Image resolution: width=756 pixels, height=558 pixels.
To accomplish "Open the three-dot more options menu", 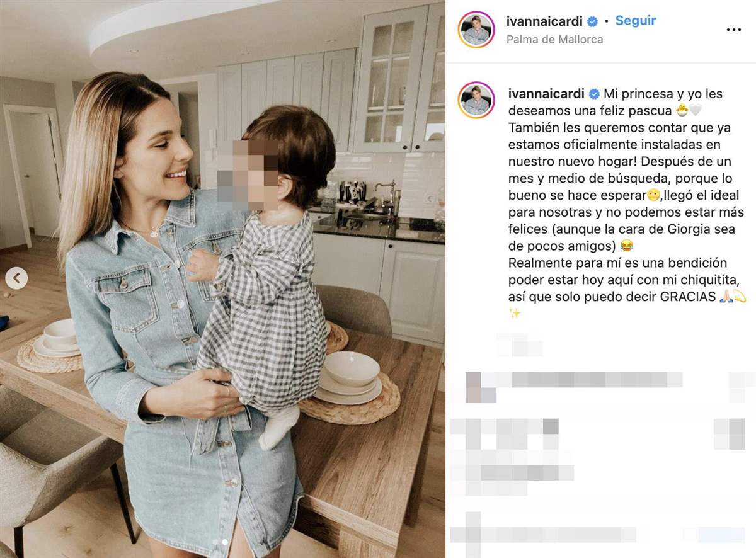I will pyautogui.click(x=733, y=30).
